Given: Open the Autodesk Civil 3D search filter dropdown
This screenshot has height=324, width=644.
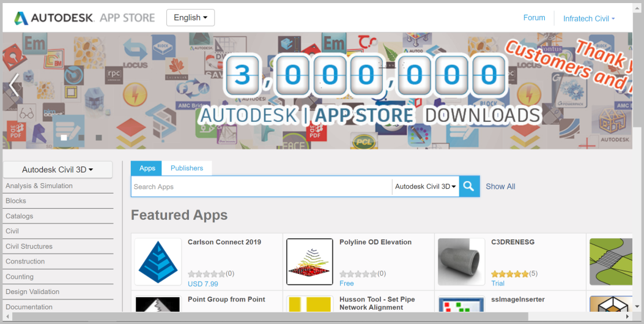Looking at the screenshot, I should pos(426,187).
